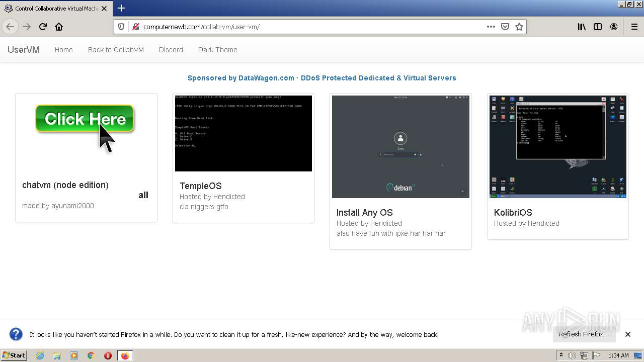Open the media player taskbar icon

(x=74, y=355)
